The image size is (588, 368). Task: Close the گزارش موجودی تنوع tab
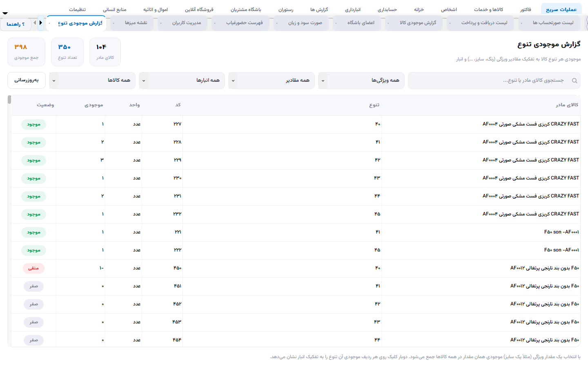coord(50,23)
